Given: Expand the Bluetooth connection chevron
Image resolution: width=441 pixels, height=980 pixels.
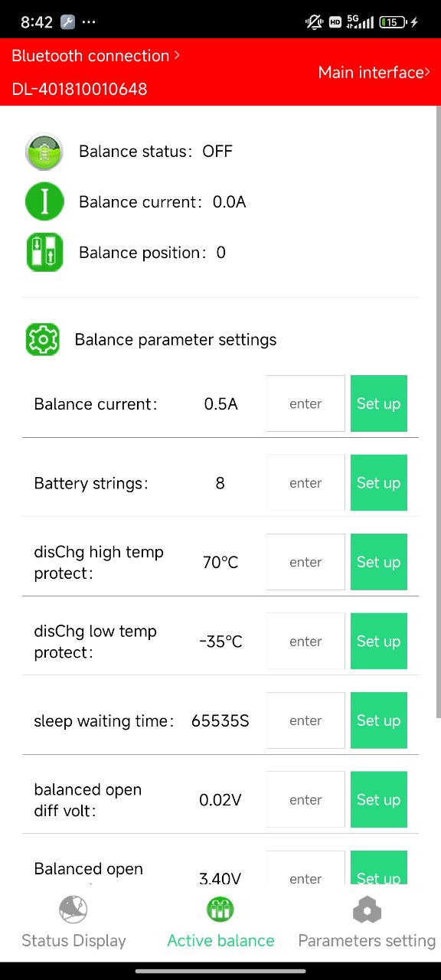Looking at the screenshot, I should click(177, 55).
